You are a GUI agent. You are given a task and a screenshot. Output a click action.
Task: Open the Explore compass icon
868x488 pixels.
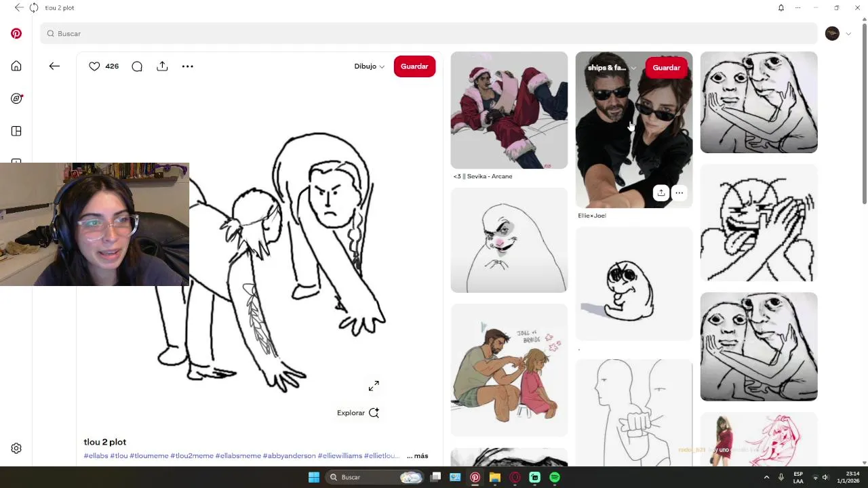[x=16, y=98]
